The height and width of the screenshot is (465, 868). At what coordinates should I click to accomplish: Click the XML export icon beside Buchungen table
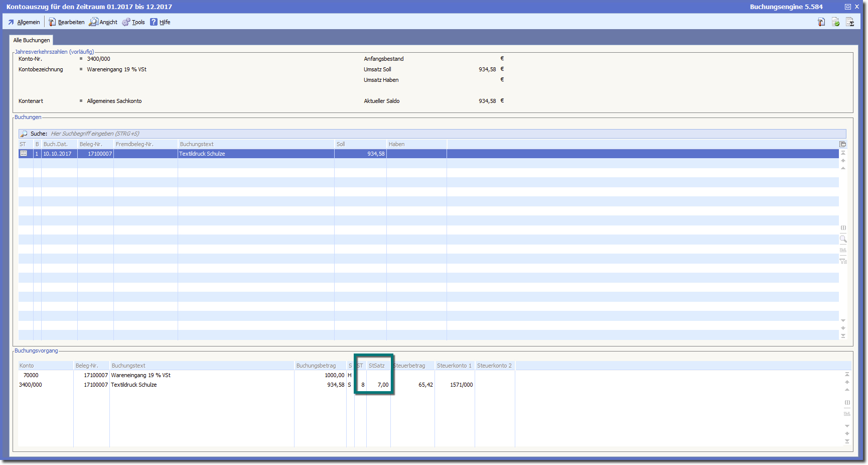843,250
